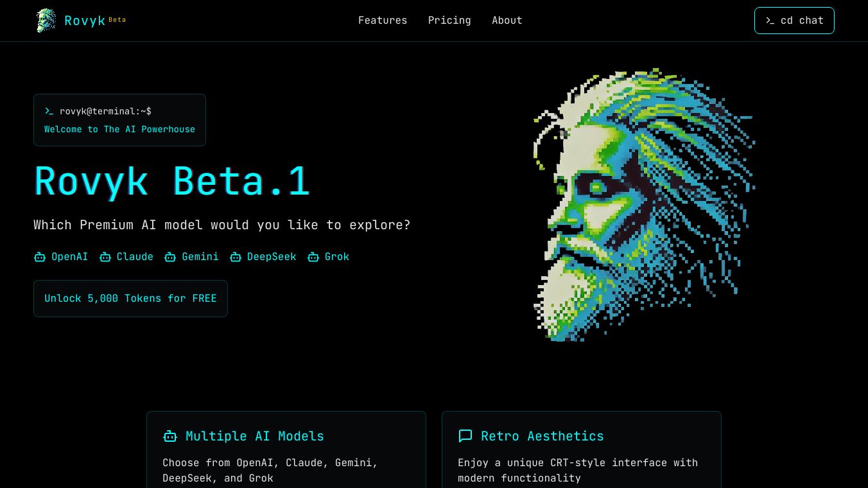Click the yellow Beta badge beside Rovyk
868x488 pixels.
coord(117,20)
